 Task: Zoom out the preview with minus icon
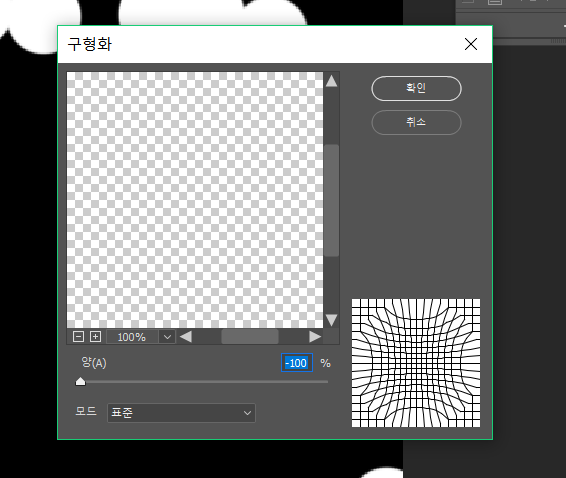78,337
